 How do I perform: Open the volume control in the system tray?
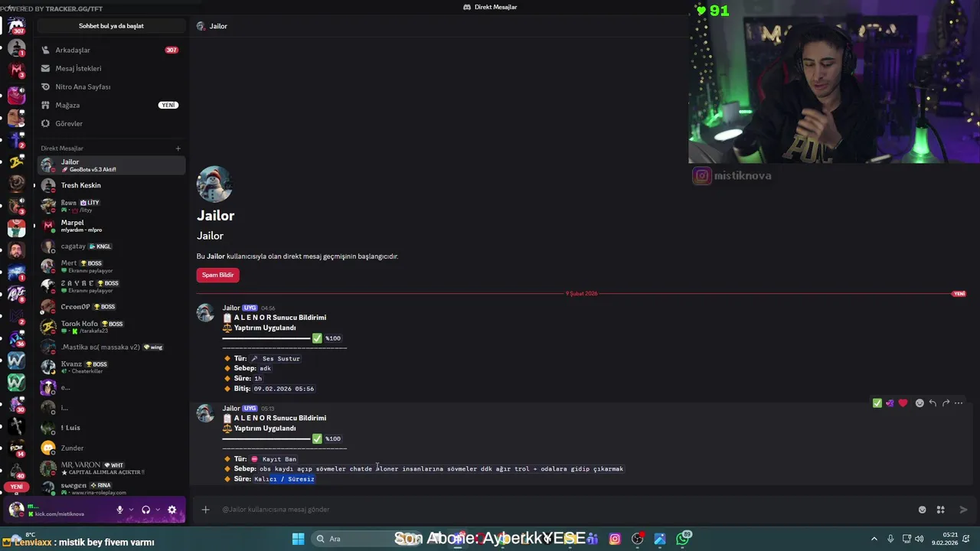[x=918, y=539]
